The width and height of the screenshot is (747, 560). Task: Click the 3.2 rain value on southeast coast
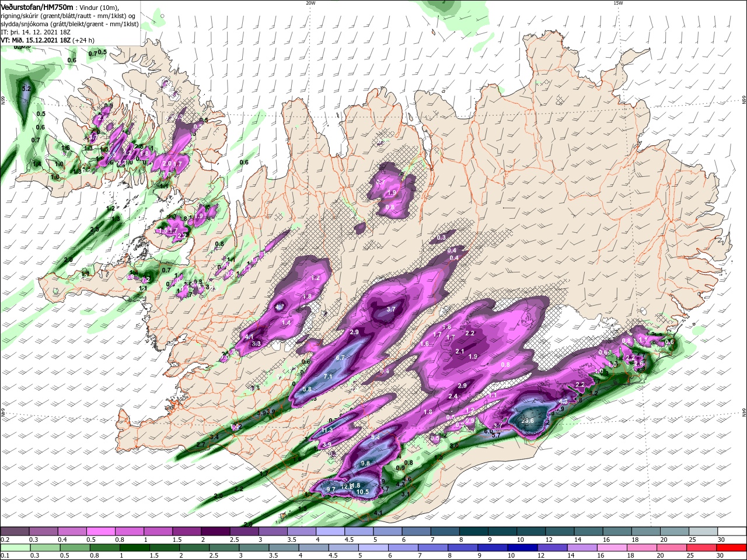(594, 393)
